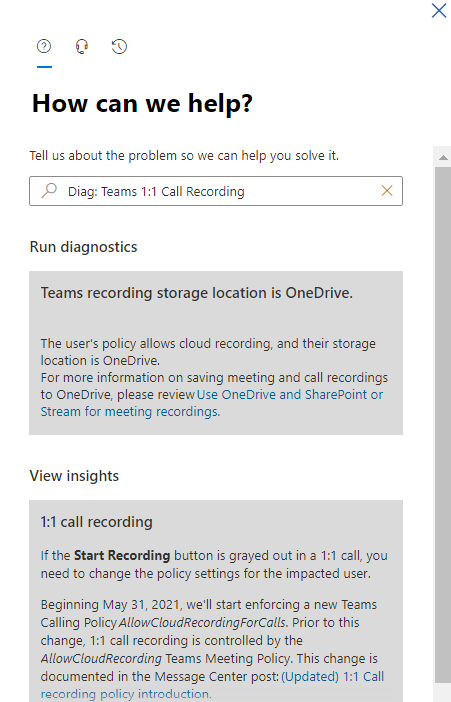Close the help panel with the X
Screen dimensions: 451x702
pos(438,10)
